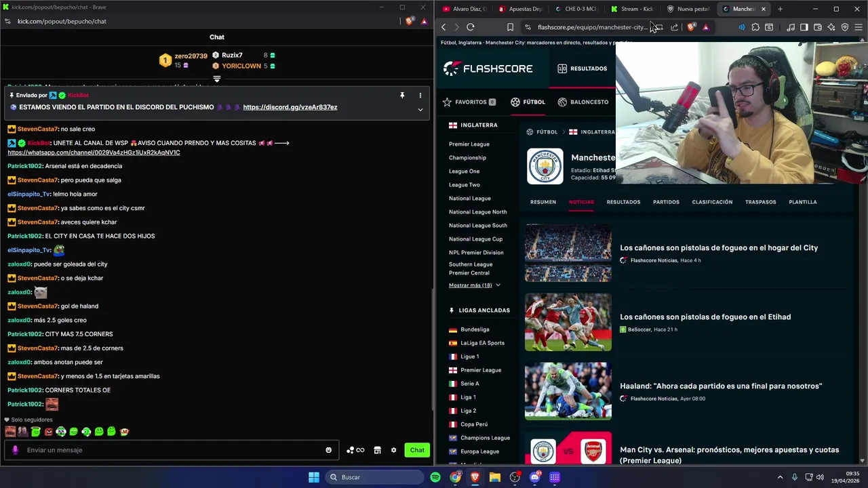Open article 'pistolas de fogueo en el hogar del City'
The height and width of the screenshot is (488, 868).
719,248
